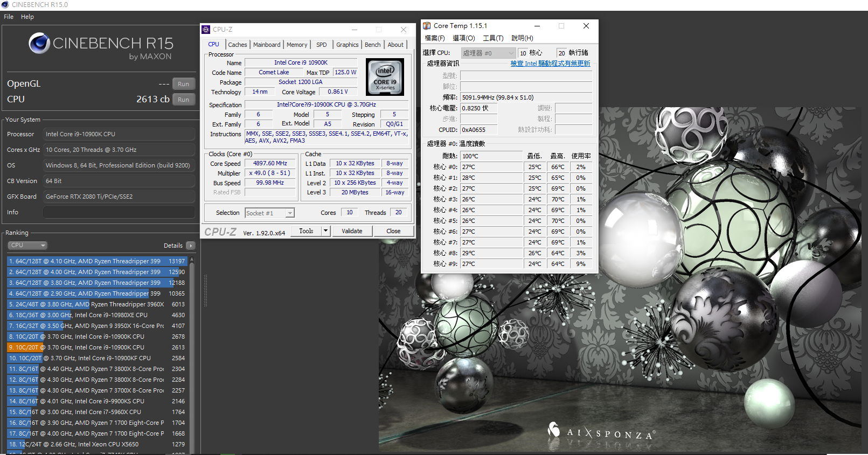Select ranking entry 7 Ryzen 9 3950X

click(x=96, y=326)
